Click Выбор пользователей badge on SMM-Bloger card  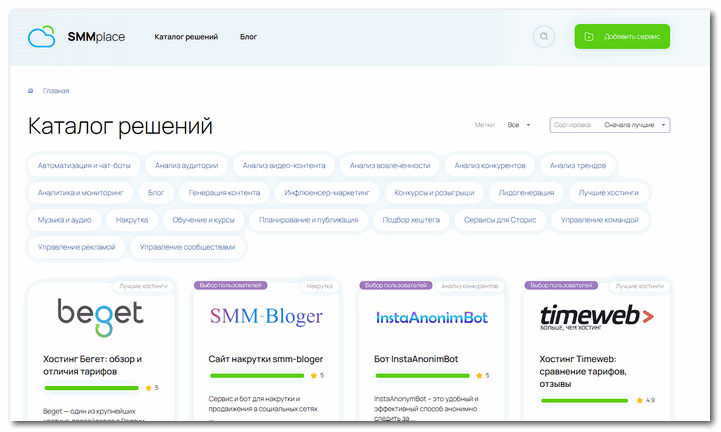point(230,285)
